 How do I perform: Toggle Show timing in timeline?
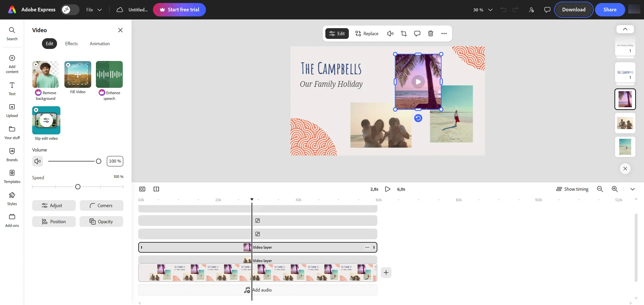click(572, 189)
